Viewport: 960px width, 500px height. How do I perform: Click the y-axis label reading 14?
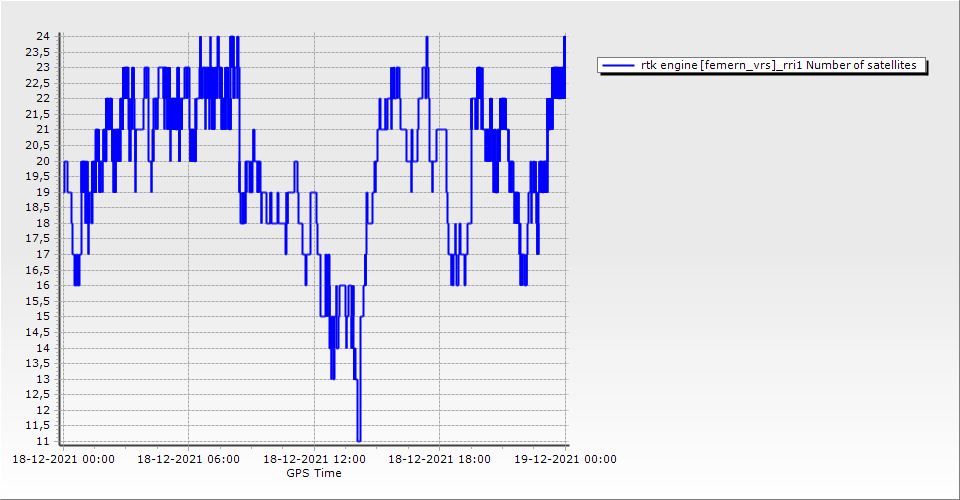pos(44,348)
